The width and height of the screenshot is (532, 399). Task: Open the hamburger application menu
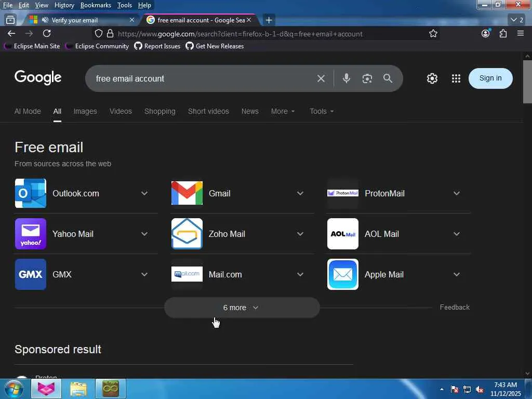coord(521,33)
